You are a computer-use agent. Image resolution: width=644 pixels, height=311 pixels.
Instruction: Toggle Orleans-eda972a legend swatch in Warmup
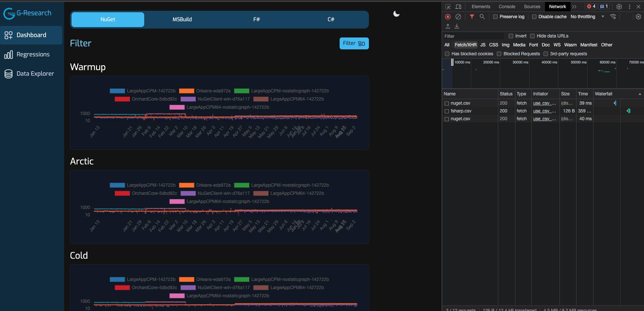point(186,91)
